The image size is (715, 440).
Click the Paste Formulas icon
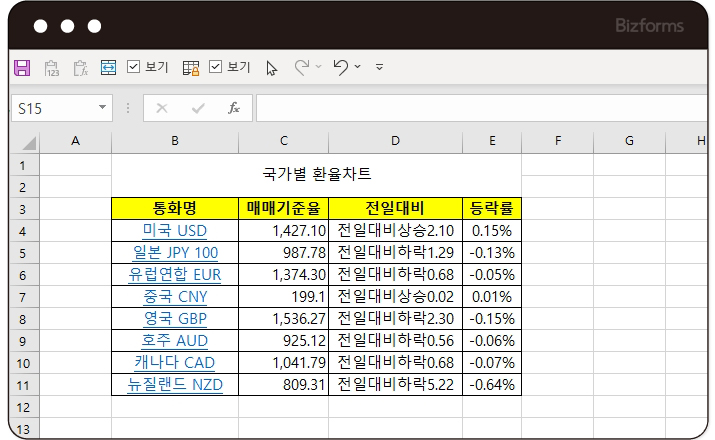pyautogui.click(x=80, y=68)
